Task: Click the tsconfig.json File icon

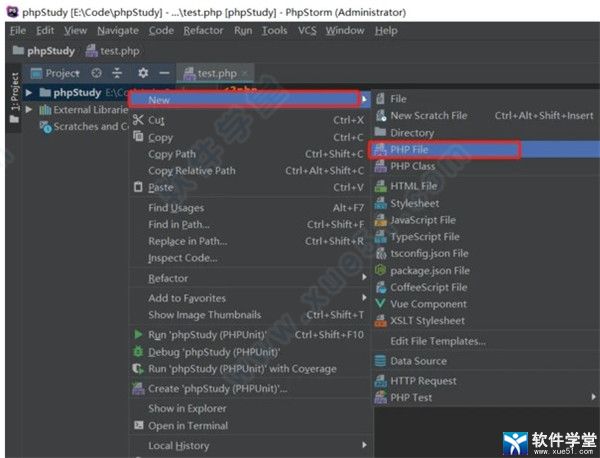Action: 380,253
